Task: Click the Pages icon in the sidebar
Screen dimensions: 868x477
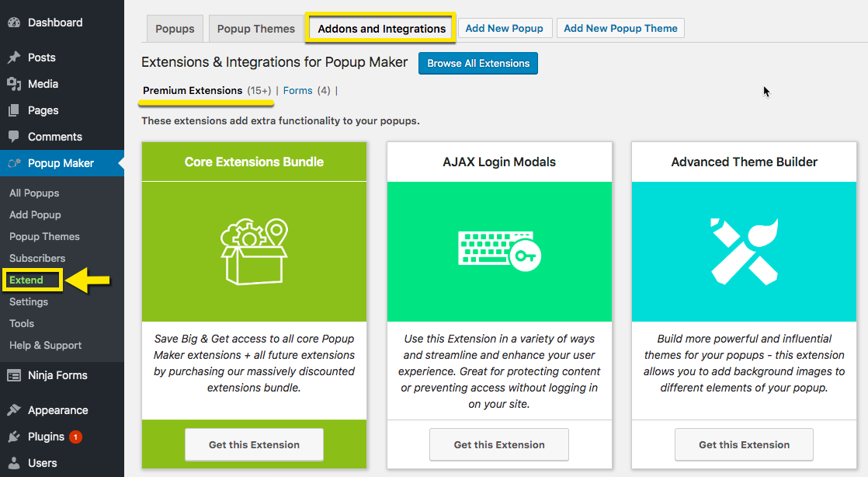Action: 17,110
